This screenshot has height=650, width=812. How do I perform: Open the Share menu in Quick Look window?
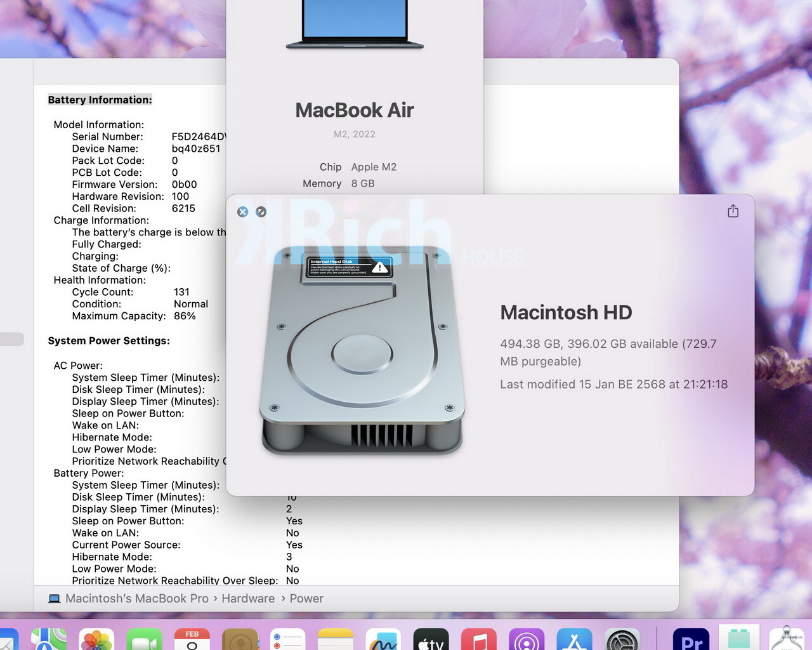(x=733, y=211)
